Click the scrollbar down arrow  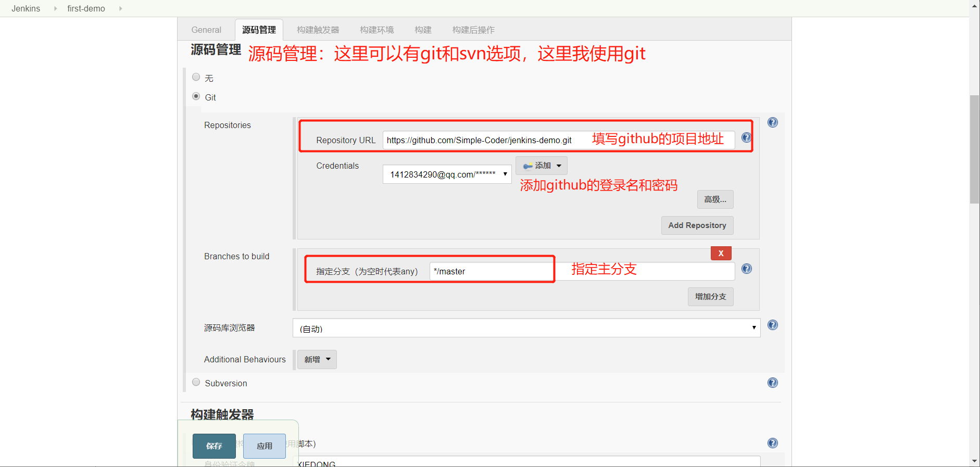click(974, 461)
